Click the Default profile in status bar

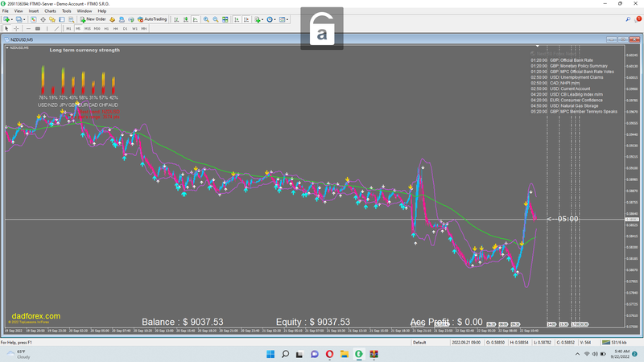pyautogui.click(x=419, y=343)
